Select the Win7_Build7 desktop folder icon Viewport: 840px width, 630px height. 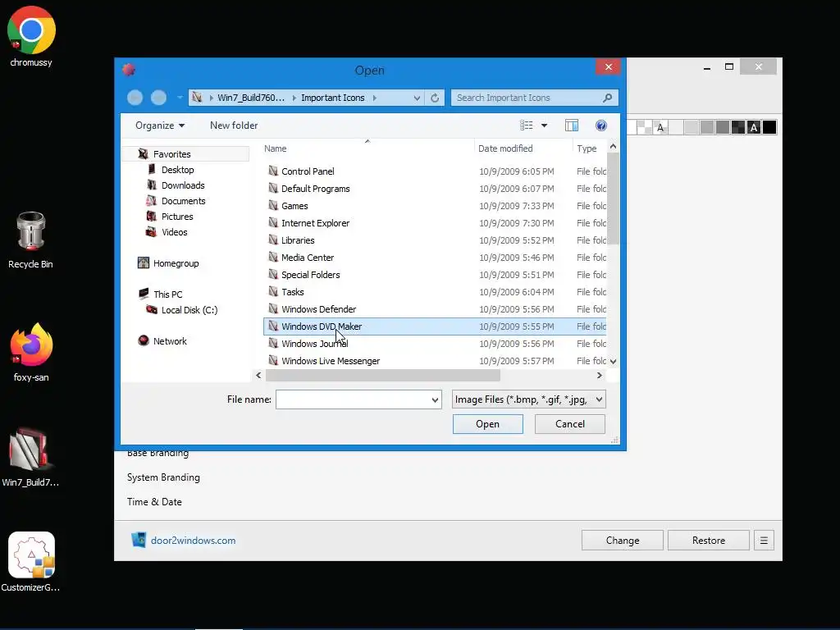point(30,457)
